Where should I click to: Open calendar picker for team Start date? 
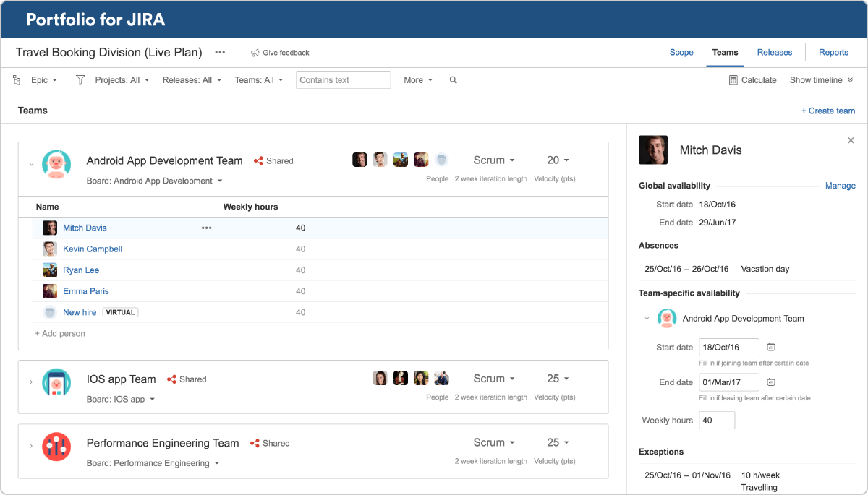[x=771, y=347]
